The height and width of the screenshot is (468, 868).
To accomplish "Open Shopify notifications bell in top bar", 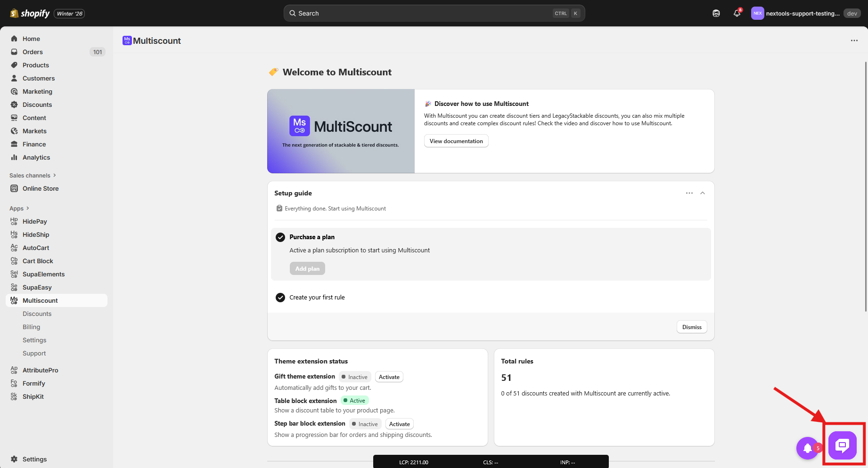I will [737, 13].
